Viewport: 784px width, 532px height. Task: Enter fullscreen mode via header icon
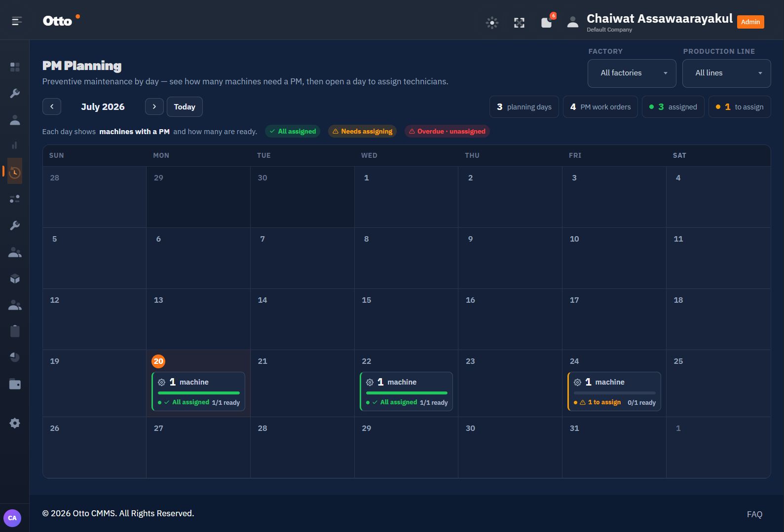click(x=519, y=23)
